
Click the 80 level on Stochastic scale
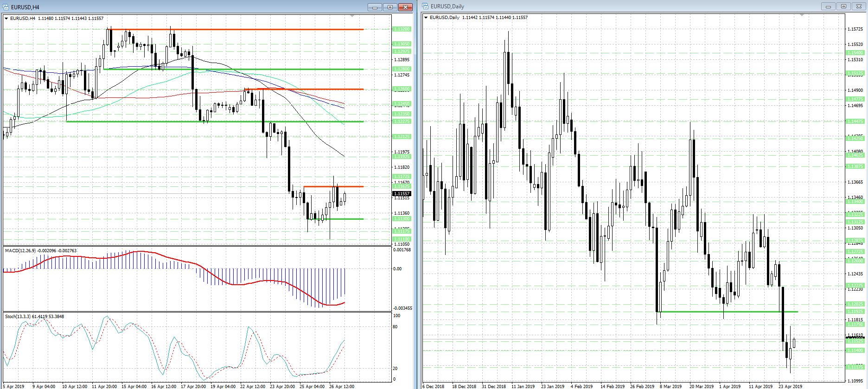point(395,327)
